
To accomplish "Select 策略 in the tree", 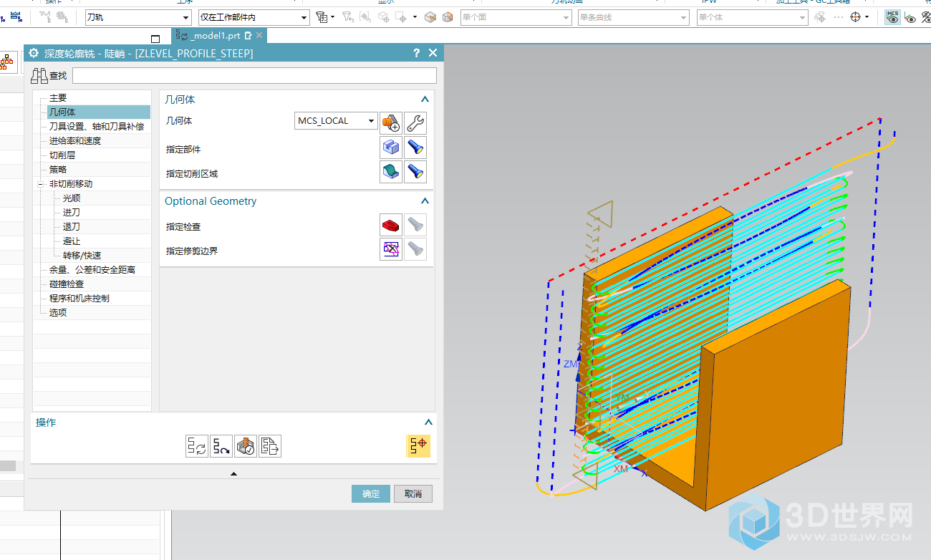I will click(x=57, y=170).
